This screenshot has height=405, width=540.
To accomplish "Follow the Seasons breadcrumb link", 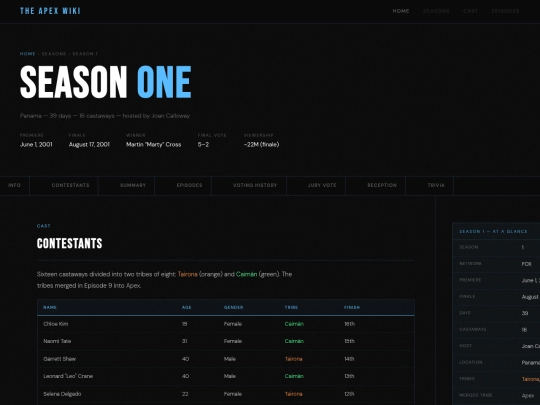I will (x=54, y=54).
